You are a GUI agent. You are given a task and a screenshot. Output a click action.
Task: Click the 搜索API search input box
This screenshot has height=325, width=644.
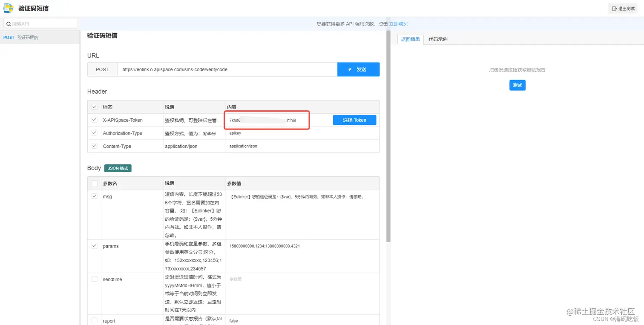click(x=40, y=23)
